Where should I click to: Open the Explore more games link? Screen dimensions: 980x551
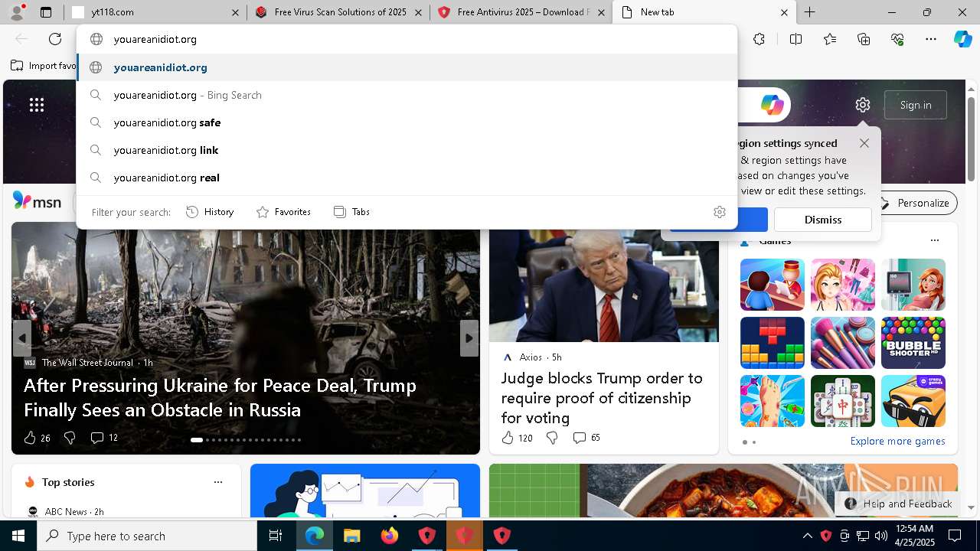point(897,442)
